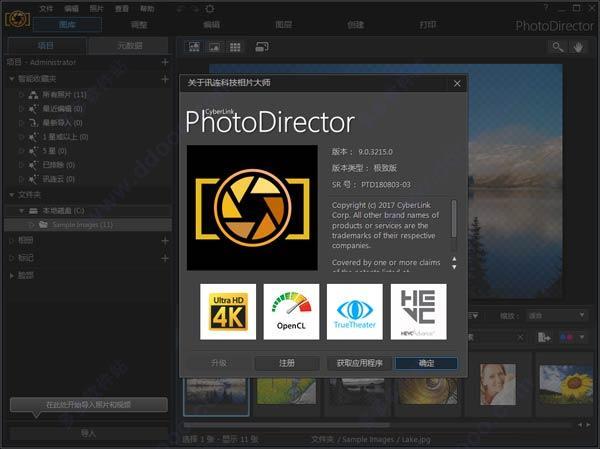Select the hand pan tool icon

click(x=580, y=46)
